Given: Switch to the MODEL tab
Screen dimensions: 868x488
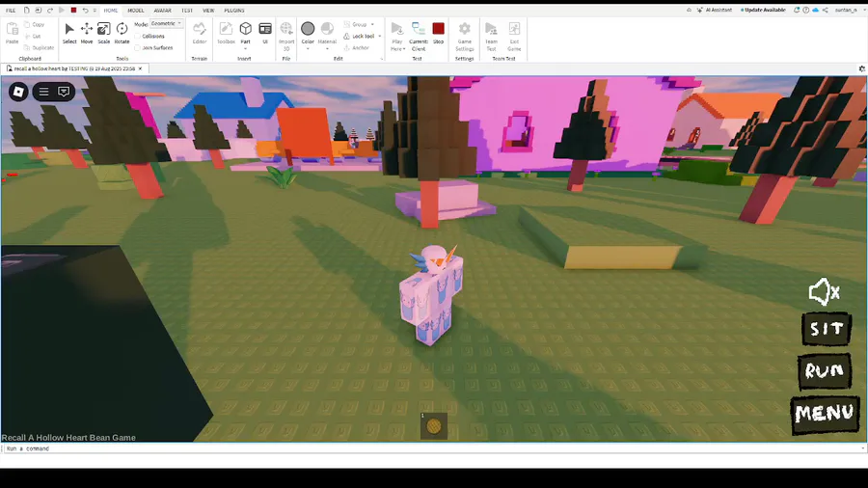Looking at the screenshot, I should pyautogui.click(x=136, y=10).
